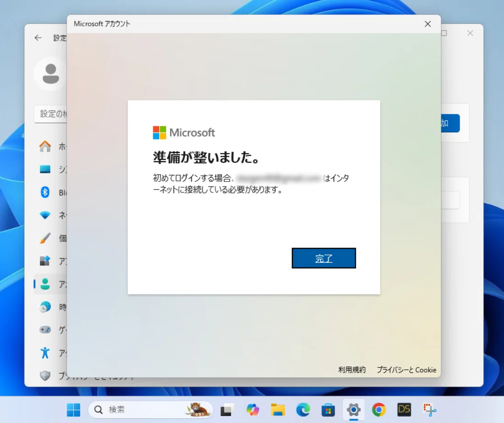Open Snipping Tool from taskbar
The image size is (504, 423).
click(x=430, y=410)
